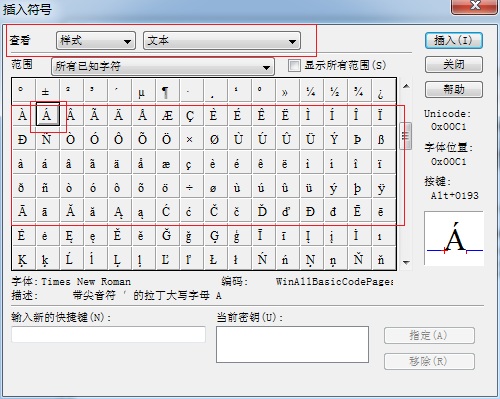Pick the Þ capital Thorn symbol
The height and width of the screenshot is (399, 500).
[x=359, y=138]
